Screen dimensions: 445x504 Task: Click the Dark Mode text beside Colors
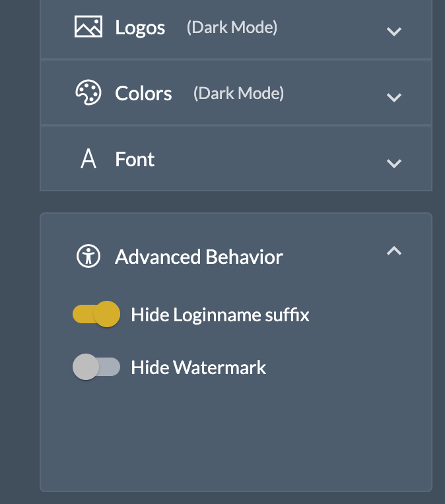(x=238, y=94)
